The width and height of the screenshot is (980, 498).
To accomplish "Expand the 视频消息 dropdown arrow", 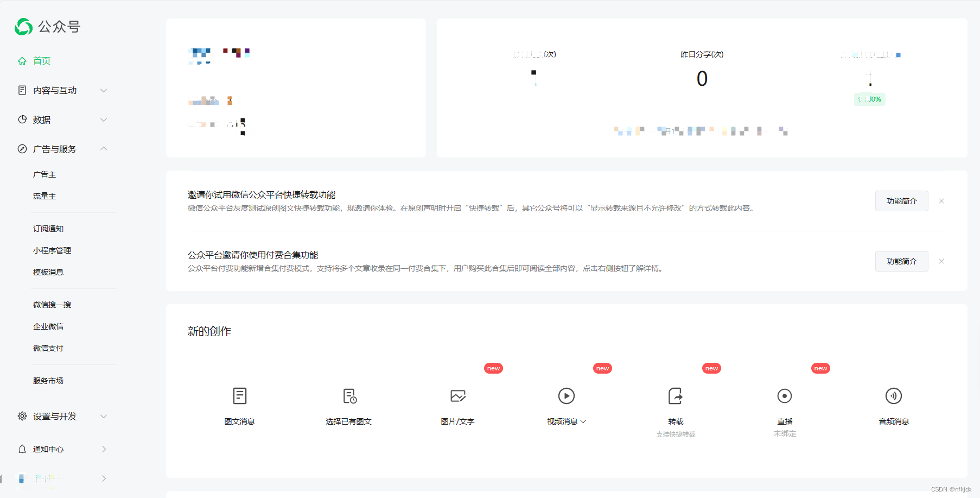I will click(583, 421).
